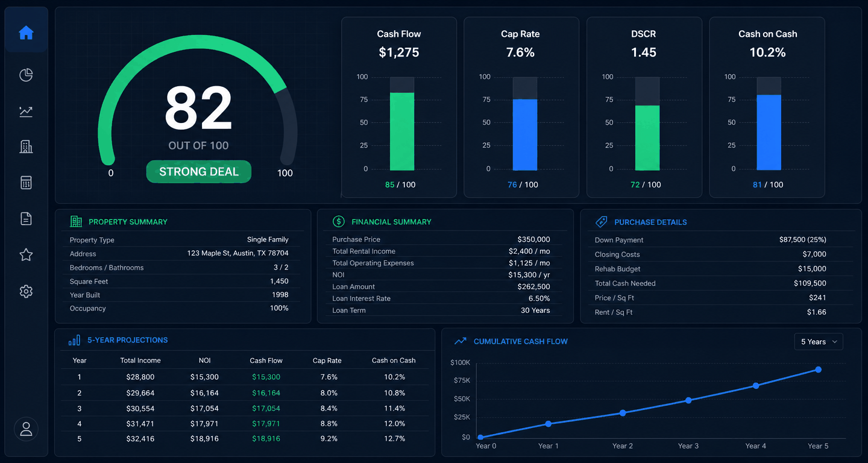Click the Purchase Details price tag icon
868x463 pixels.
601,222
